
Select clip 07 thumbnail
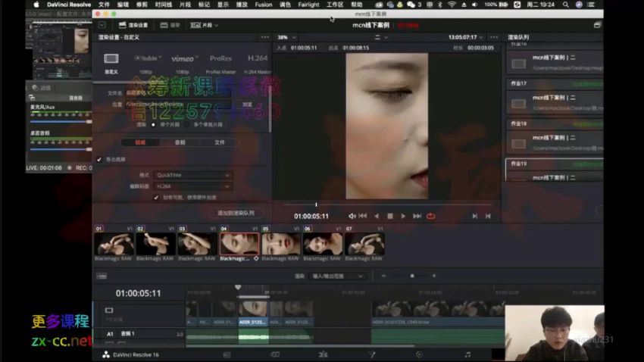click(364, 244)
